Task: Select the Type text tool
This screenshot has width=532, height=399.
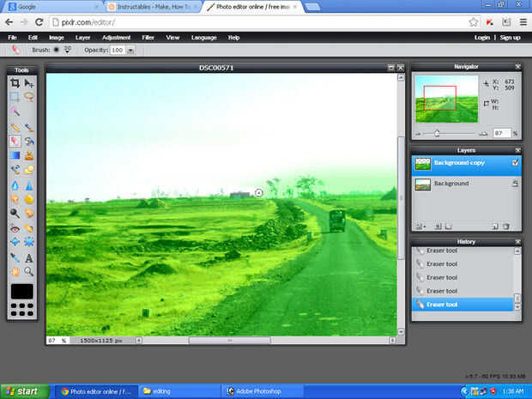Action: click(29, 258)
